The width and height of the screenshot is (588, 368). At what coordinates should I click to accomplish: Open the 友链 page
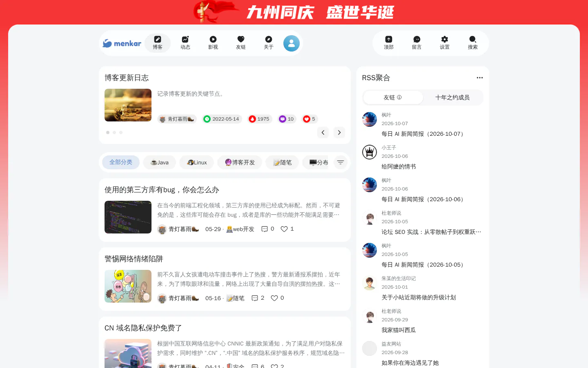[241, 43]
